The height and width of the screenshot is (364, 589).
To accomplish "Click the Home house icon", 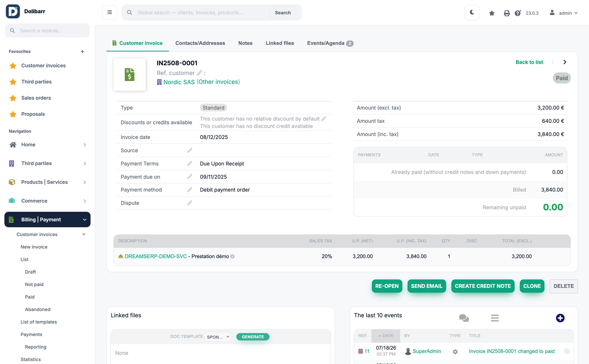I will 12,145.
